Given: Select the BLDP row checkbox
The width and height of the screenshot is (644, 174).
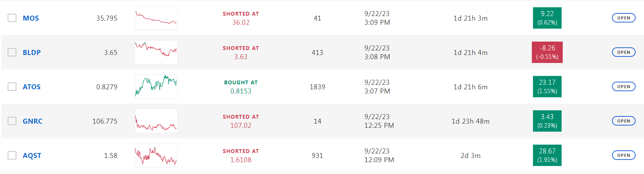Looking at the screenshot, I should (x=12, y=52).
